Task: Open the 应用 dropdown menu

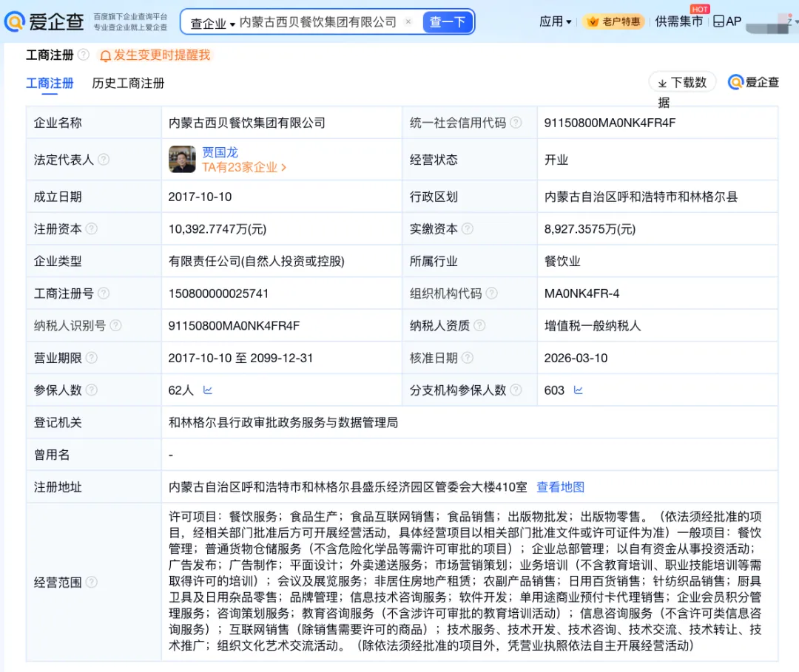Action: pyautogui.click(x=556, y=21)
